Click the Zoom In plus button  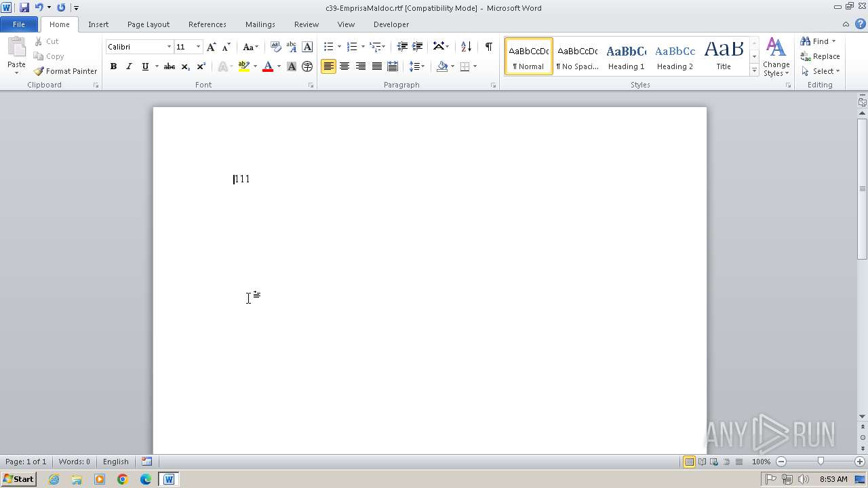[860, 462]
